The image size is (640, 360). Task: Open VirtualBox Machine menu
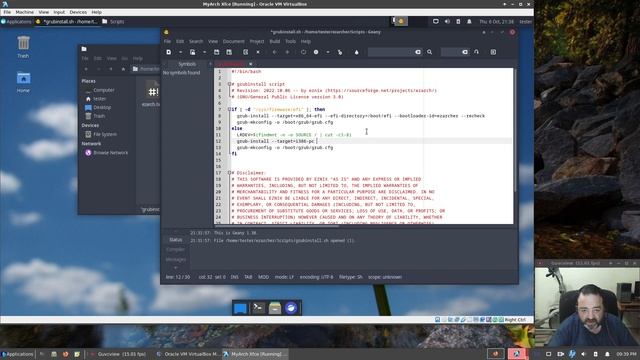pos(24,12)
